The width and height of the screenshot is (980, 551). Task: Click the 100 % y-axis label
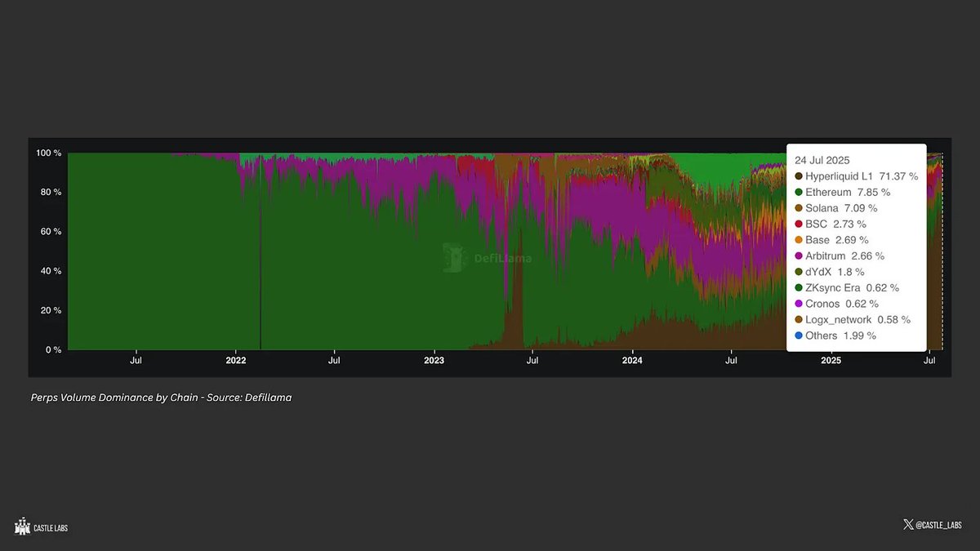[x=49, y=153]
